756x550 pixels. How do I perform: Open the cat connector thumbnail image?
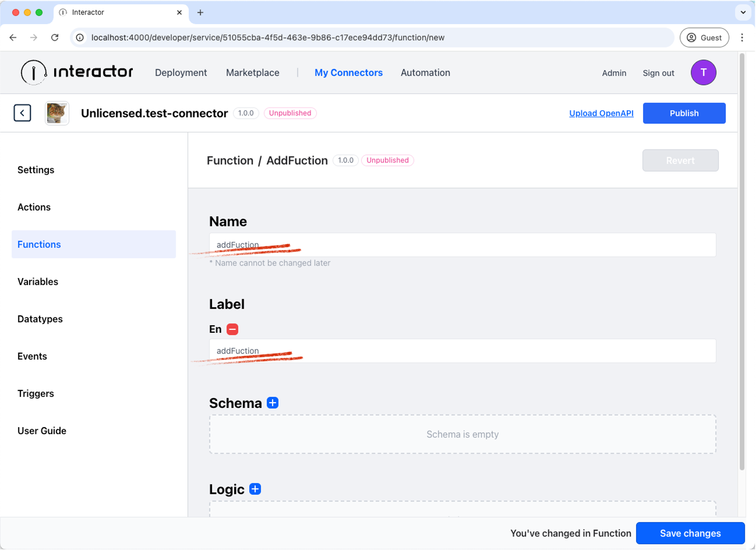[57, 113]
